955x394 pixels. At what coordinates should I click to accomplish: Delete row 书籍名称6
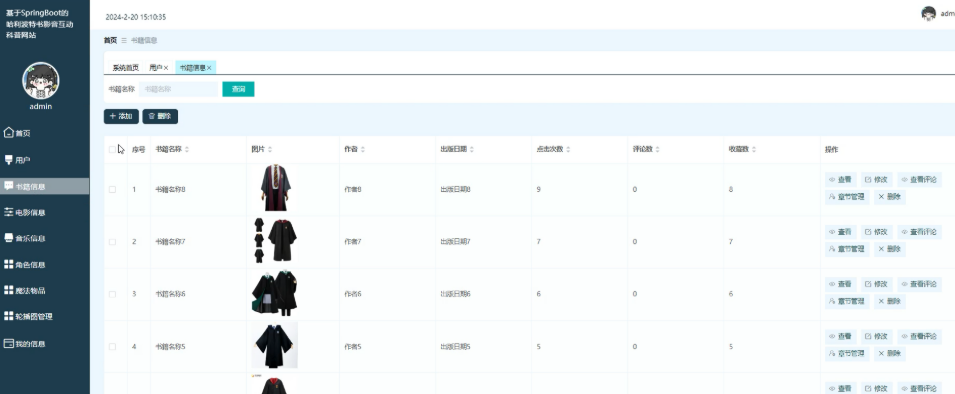tap(890, 301)
